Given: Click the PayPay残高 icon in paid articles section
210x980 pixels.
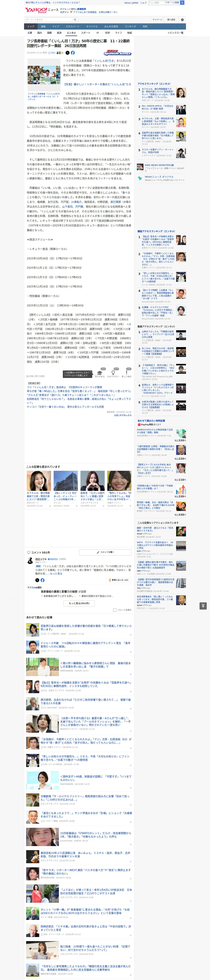Looking at the screenshot, I should (x=139, y=425).
